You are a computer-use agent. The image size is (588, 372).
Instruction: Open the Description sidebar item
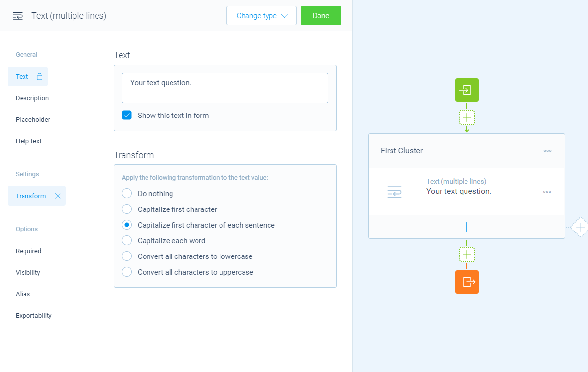tap(32, 98)
